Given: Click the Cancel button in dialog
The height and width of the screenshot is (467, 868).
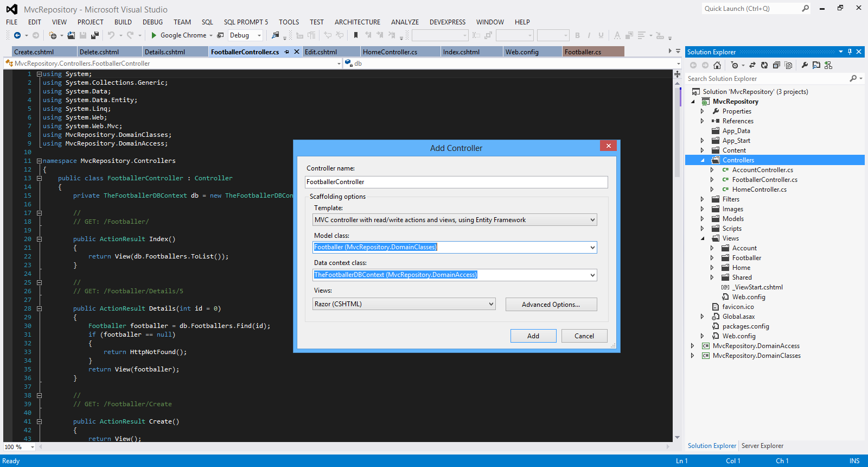Looking at the screenshot, I should click(584, 336).
